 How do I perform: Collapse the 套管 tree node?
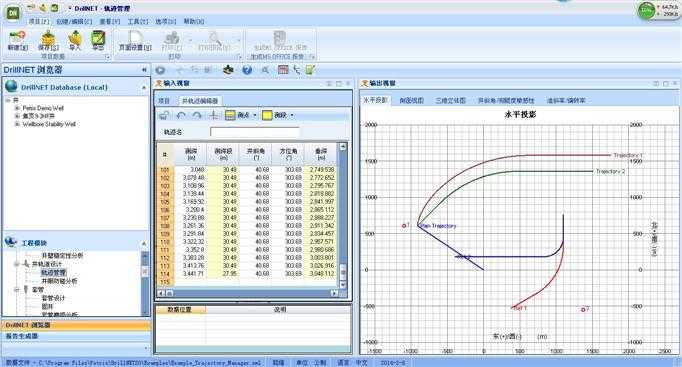tap(17, 290)
